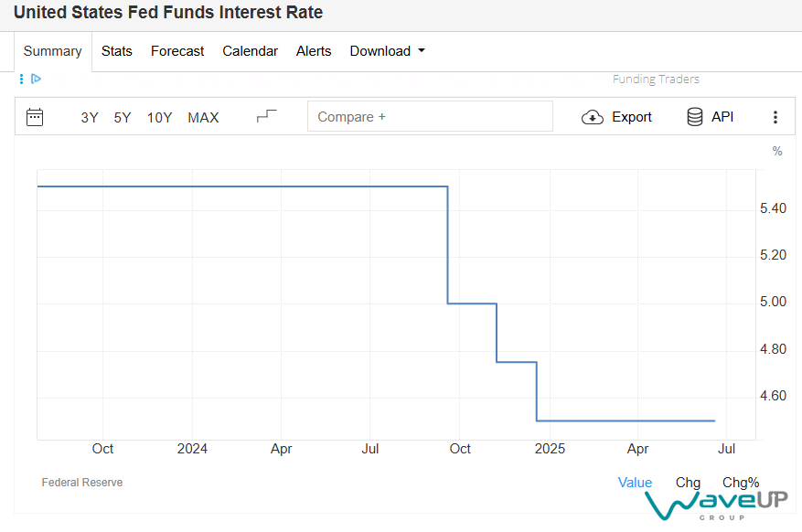
Task: Click the Compare + input field
Action: click(x=430, y=117)
